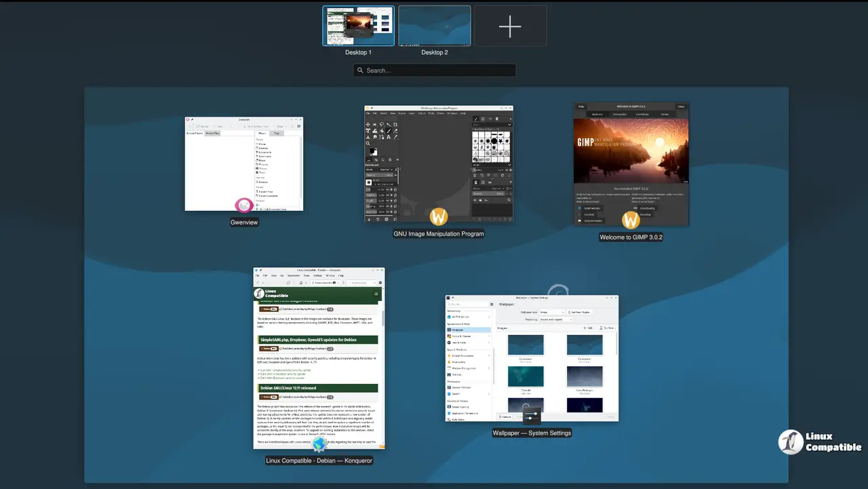Click the Zoom magnifier tool in GIMP
This screenshot has height=489, width=868.
coord(368,143)
